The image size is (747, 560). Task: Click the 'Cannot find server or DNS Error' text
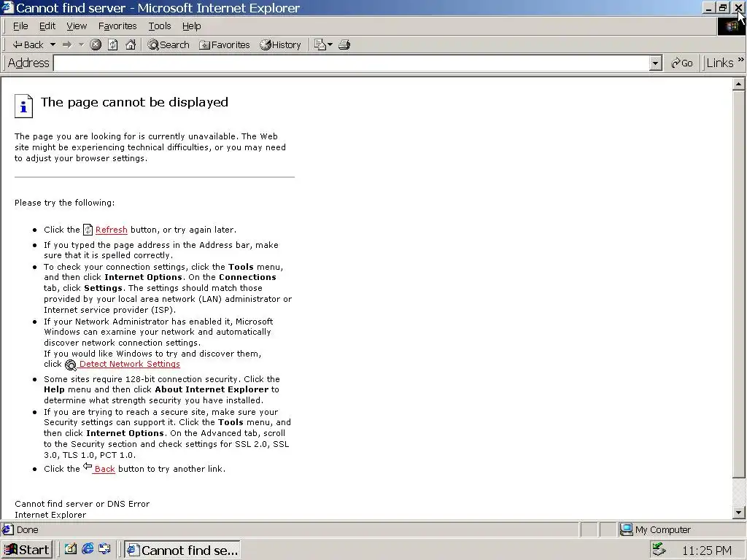[x=82, y=504]
